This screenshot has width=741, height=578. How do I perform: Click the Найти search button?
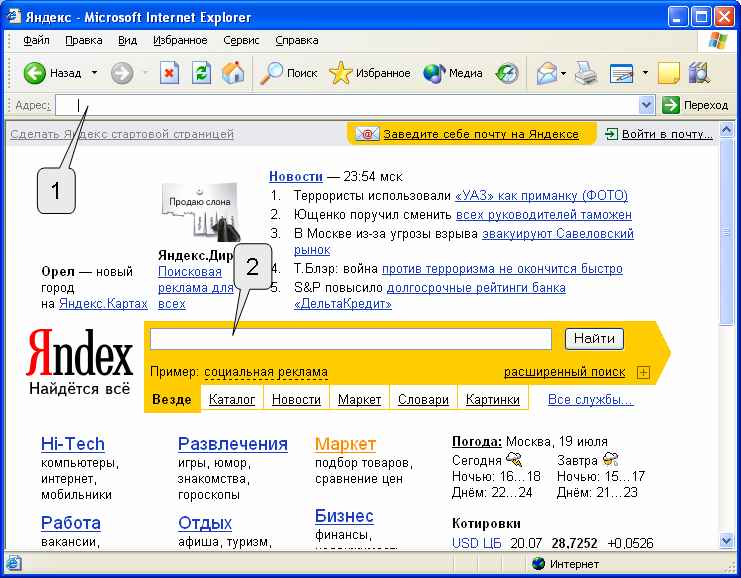[x=595, y=339]
